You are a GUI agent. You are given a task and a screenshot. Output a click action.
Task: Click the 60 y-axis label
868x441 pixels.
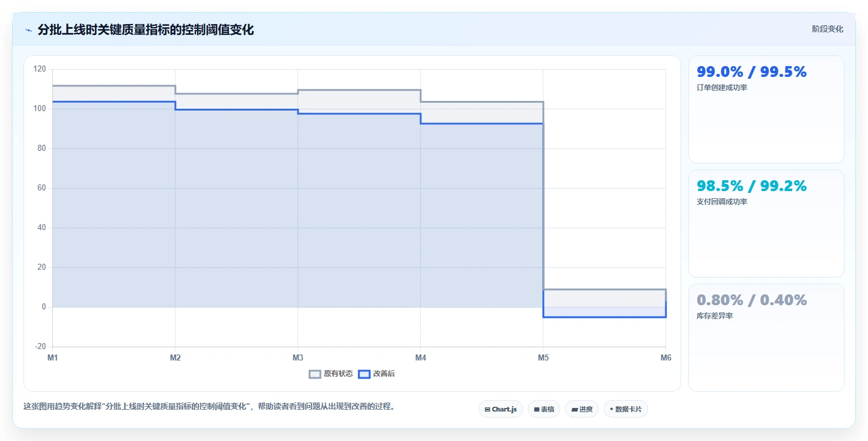pyautogui.click(x=41, y=188)
